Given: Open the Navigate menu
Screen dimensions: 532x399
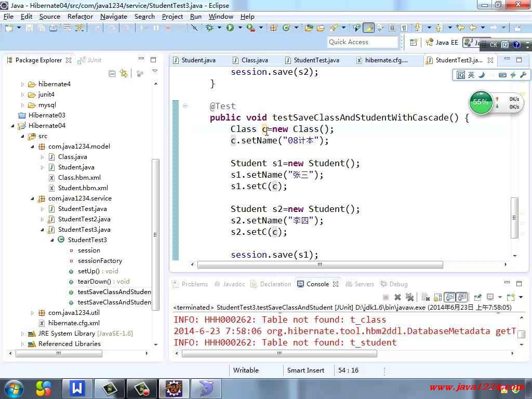Looking at the screenshot, I should (x=114, y=17).
